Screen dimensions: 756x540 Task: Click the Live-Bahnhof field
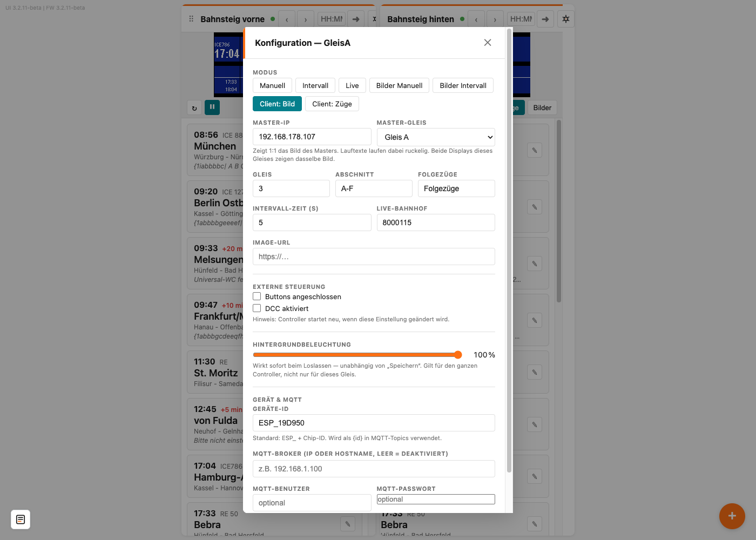(436, 222)
